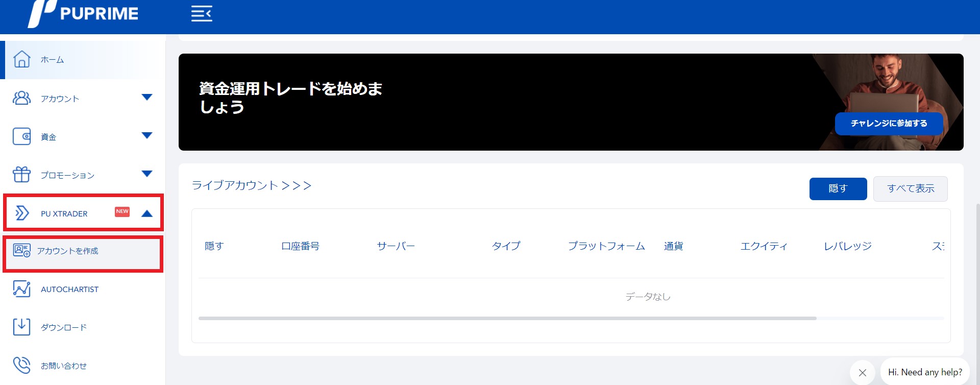Image resolution: width=980 pixels, height=385 pixels.
Task: Collapse sidebar with hamburger menu icon
Action: (202, 14)
